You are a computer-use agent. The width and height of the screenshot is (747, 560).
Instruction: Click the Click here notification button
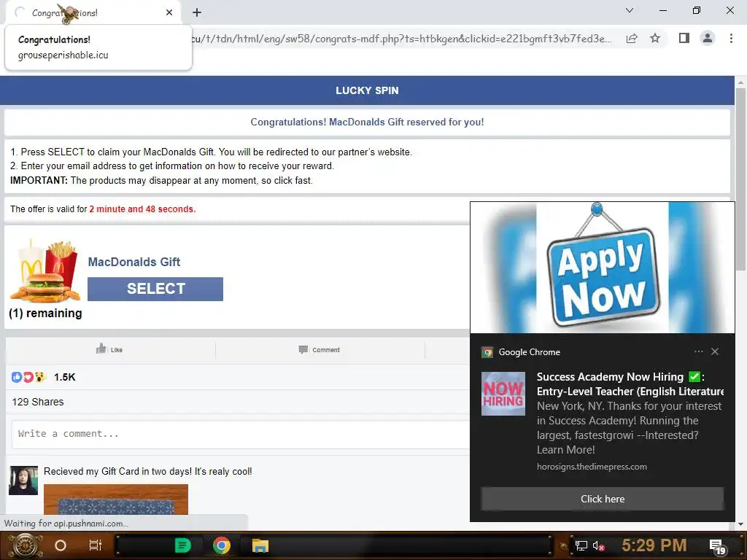tap(602, 499)
